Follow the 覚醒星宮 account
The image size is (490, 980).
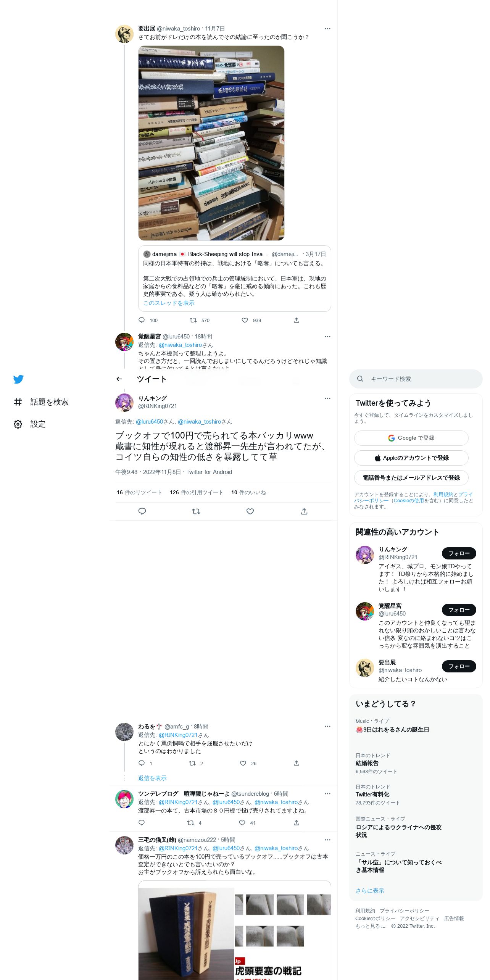click(x=459, y=610)
